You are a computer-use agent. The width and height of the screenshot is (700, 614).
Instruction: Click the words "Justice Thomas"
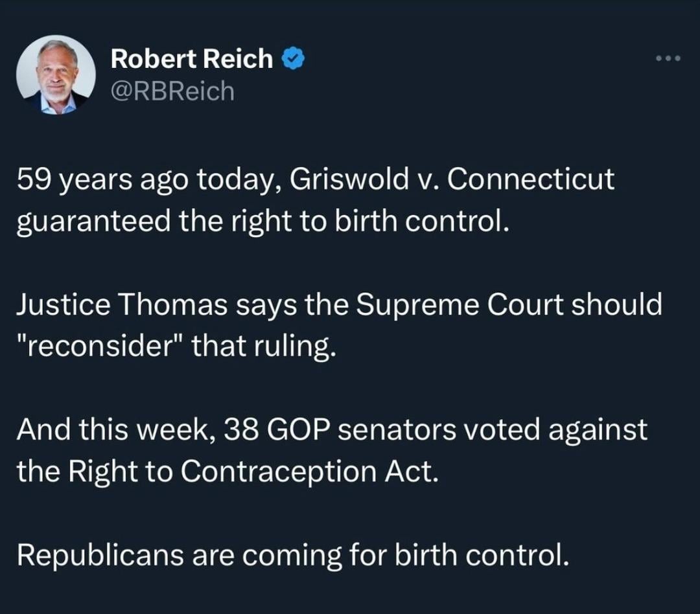(x=122, y=305)
